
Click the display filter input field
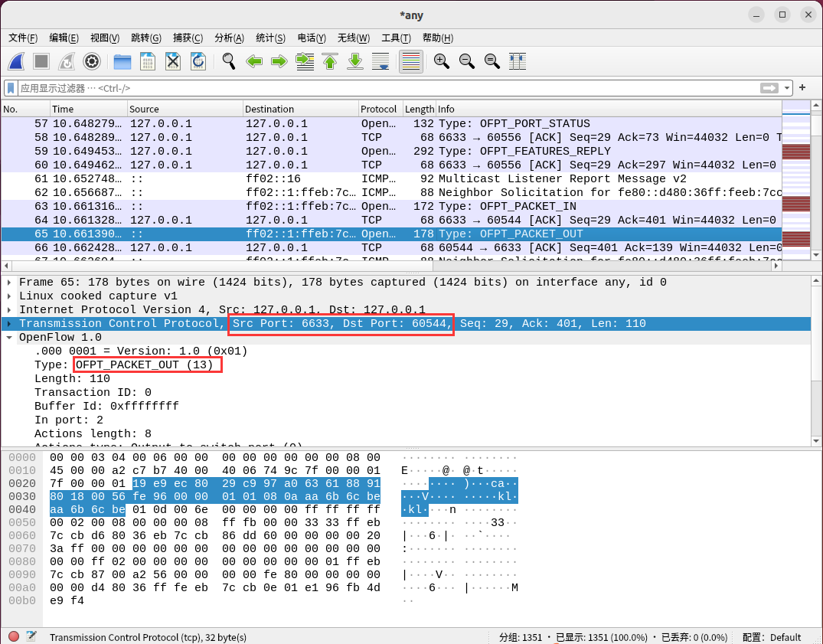pos(388,88)
